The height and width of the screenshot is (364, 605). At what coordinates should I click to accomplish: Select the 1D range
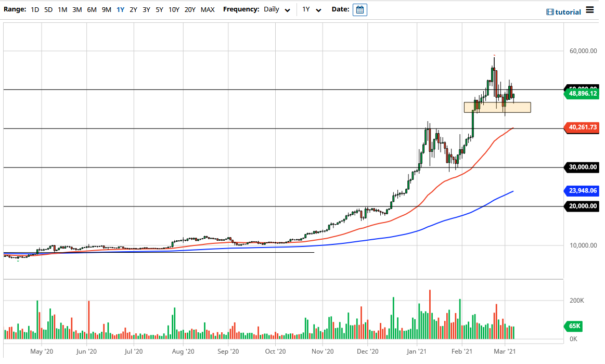(x=35, y=9)
